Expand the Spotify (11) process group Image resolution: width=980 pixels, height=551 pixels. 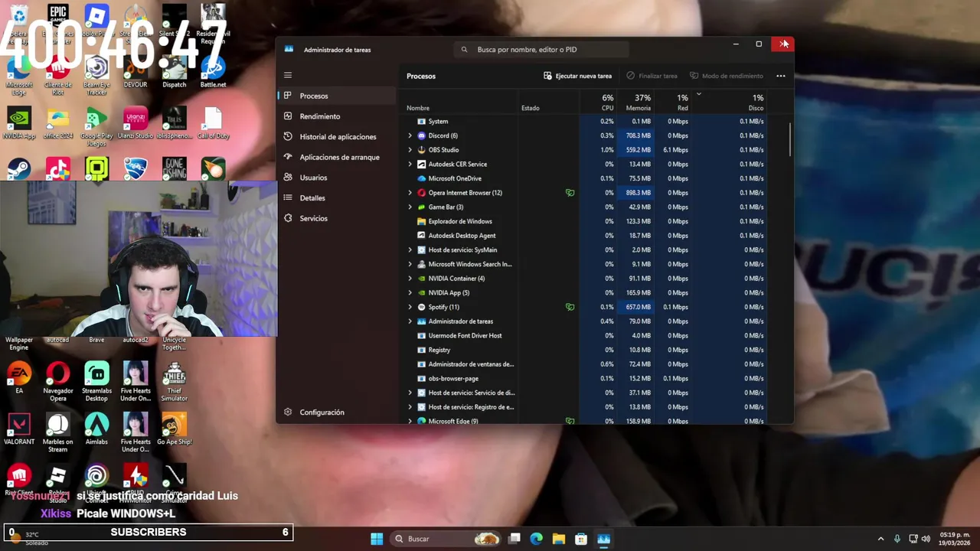coord(410,307)
